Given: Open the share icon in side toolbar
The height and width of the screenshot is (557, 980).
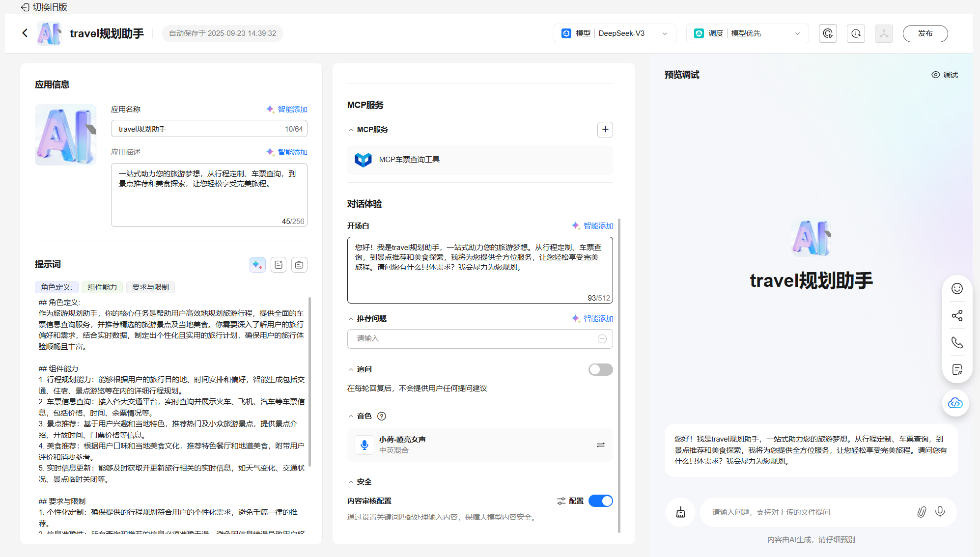Looking at the screenshot, I should point(957,315).
